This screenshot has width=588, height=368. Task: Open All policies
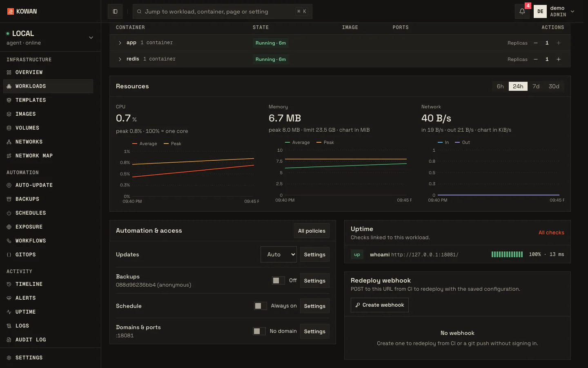[312, 231]
